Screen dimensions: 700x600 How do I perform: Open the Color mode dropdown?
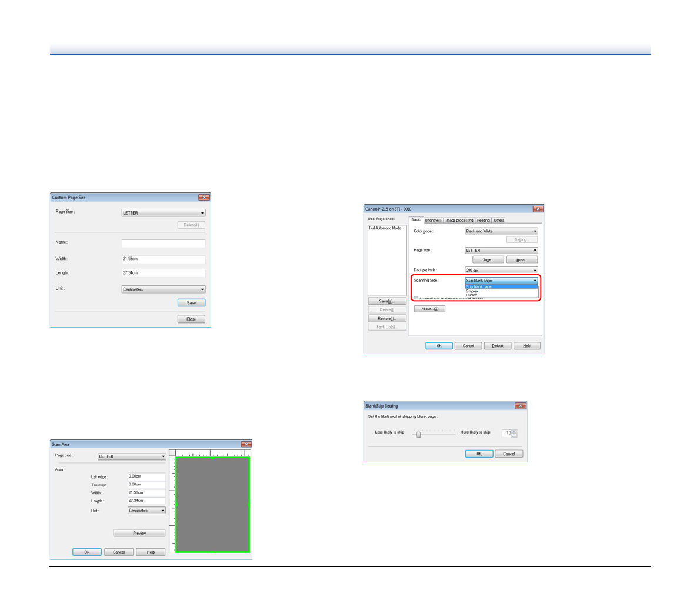501,231
